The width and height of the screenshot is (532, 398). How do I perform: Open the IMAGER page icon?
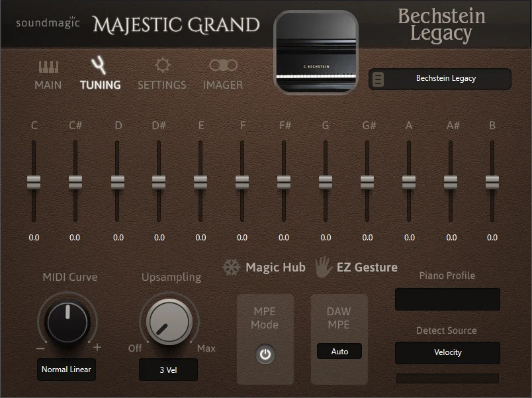coord(222,65)
